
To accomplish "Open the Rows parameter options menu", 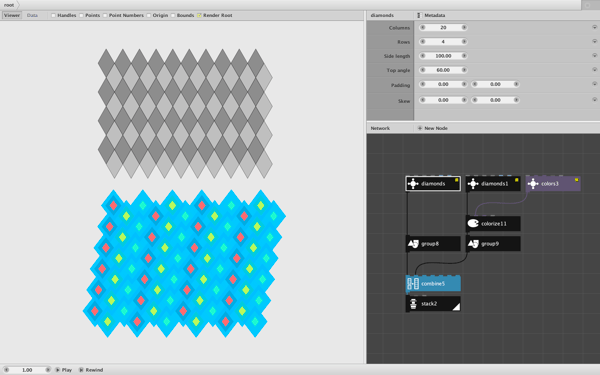I will point(594,41).
